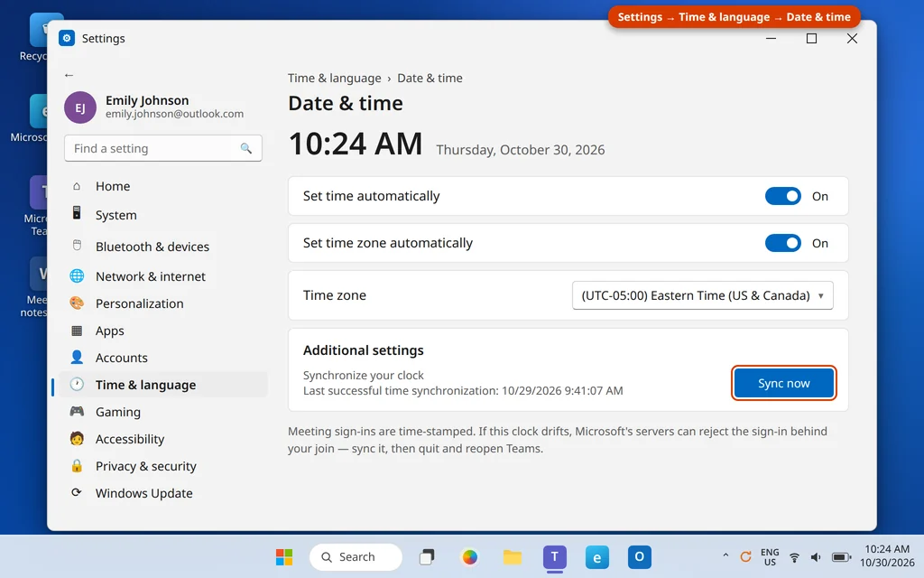Click the battery status tray icon
Viewport: 924px width, 578px height.
coord(841,556)
